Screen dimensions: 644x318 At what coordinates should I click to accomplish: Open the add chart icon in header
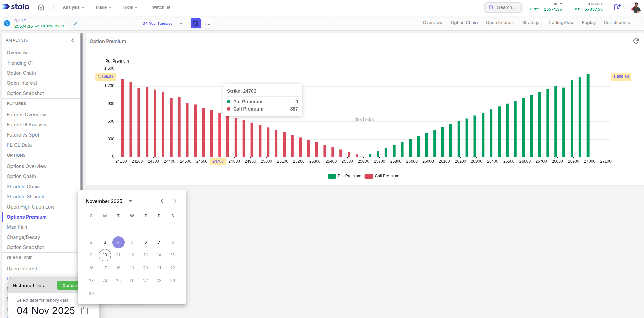click(617, 7)
